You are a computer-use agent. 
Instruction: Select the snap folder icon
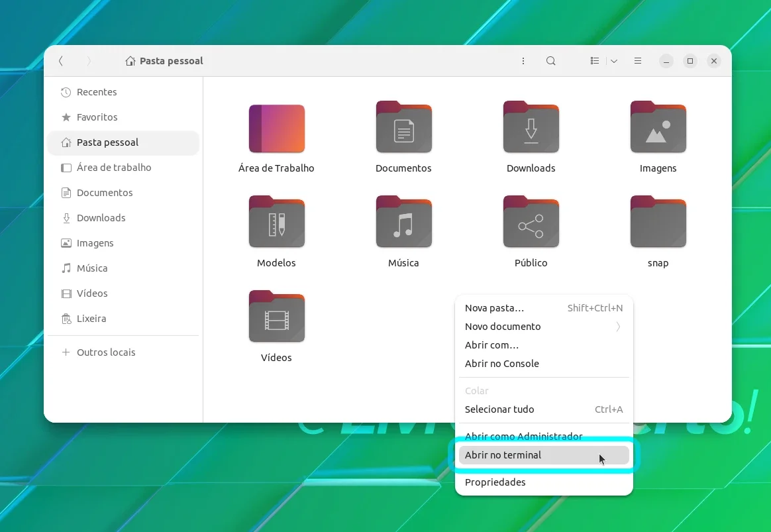pyautogui.click(x=658, y=222)
